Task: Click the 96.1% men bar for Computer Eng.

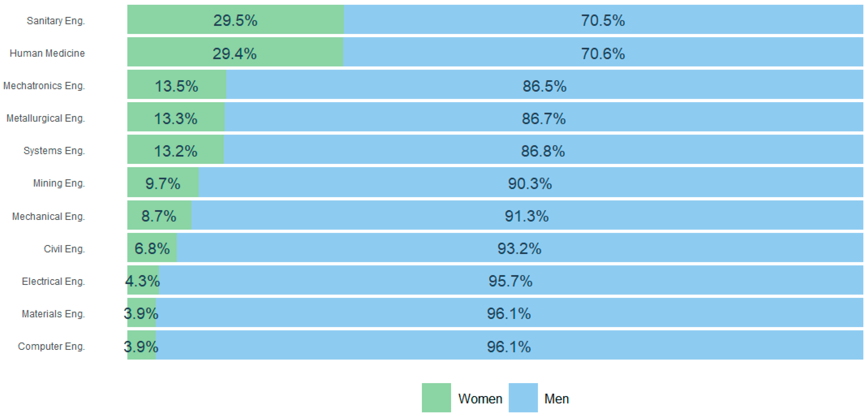Action: 509,345
